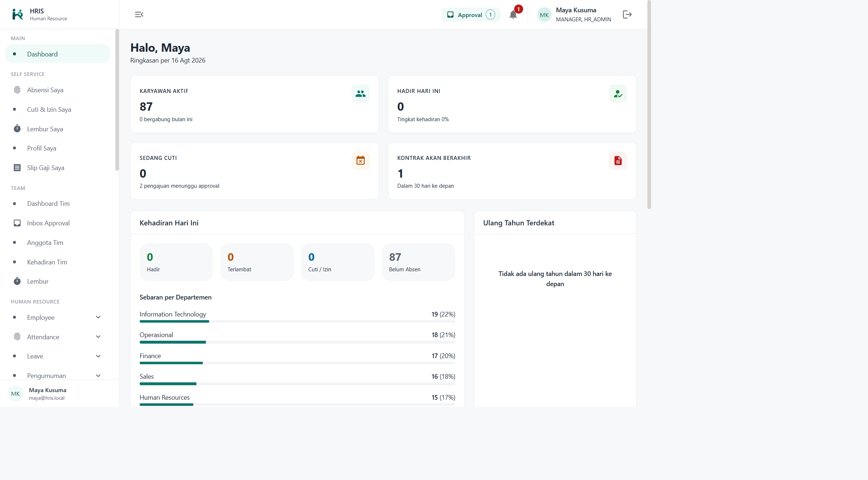The width and height of the screenshot is (868, 480).
Task: Click the text '2 pengajuan menunggu approval'
Action: [x=179, y=186]
